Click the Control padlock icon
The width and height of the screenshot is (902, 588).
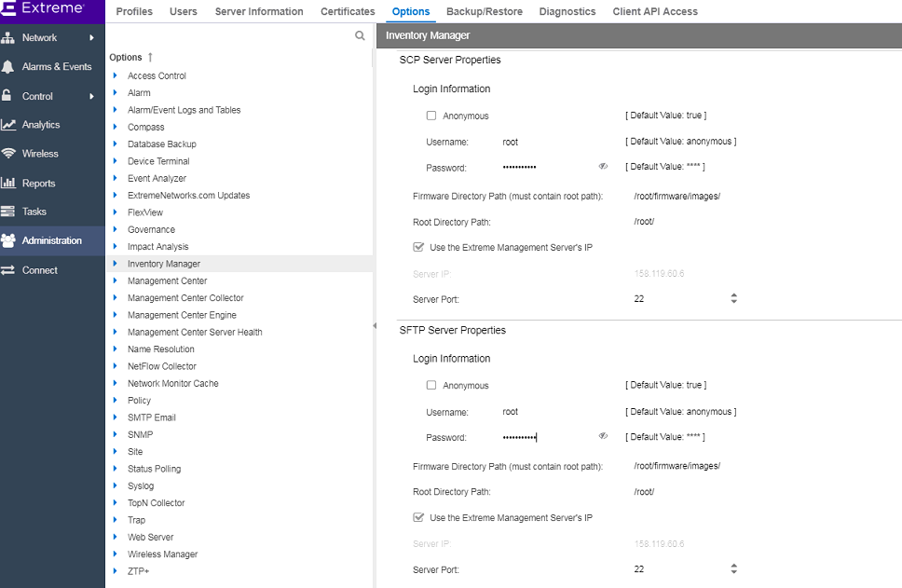[7, 95]
